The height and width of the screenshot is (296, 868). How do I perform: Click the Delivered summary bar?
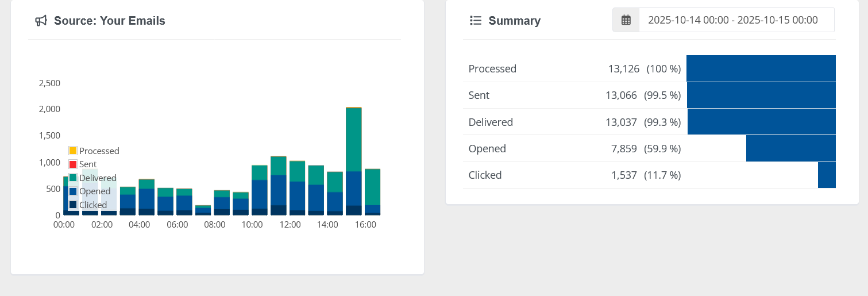[761, 122]
